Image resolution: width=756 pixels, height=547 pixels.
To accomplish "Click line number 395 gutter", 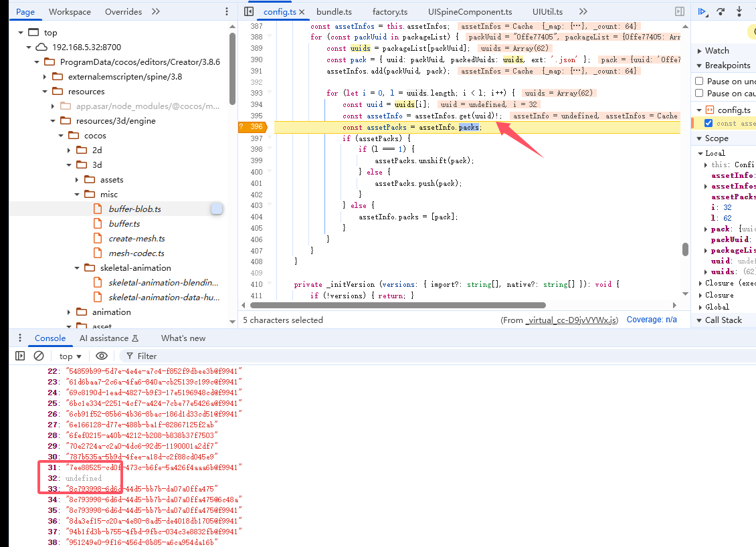I will [256, 116].
